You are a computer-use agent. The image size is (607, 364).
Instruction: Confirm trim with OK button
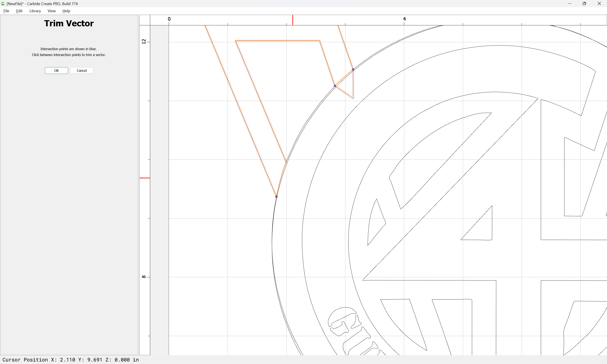[56, 71]
